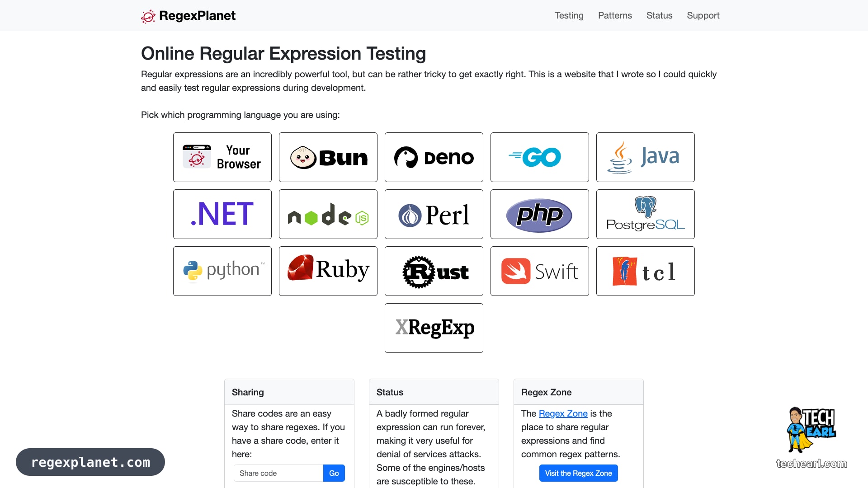Open the Swift regex tester tile

pos(540,271)
